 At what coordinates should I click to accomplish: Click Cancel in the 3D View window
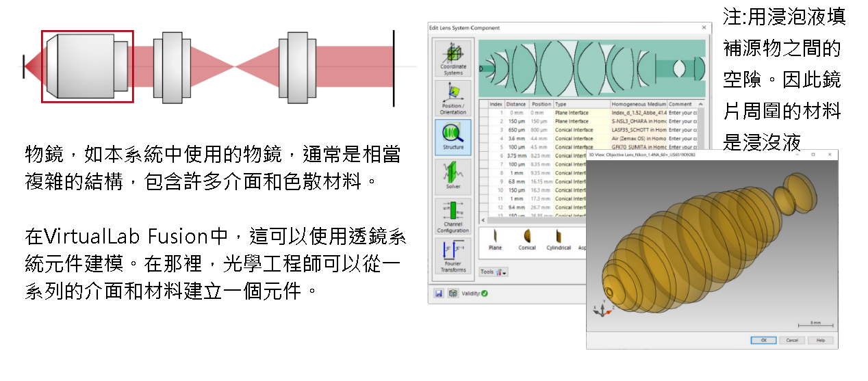(791, 340)
